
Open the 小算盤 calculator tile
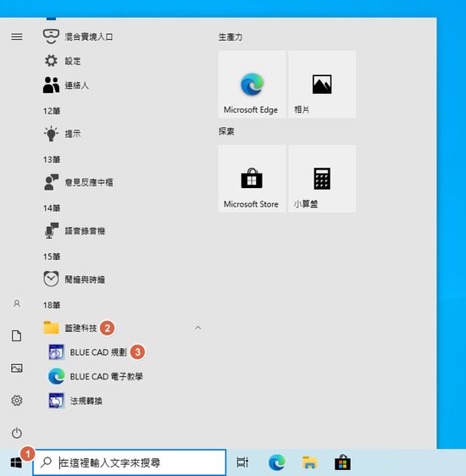pyautogui.click(x=322, y=179)
